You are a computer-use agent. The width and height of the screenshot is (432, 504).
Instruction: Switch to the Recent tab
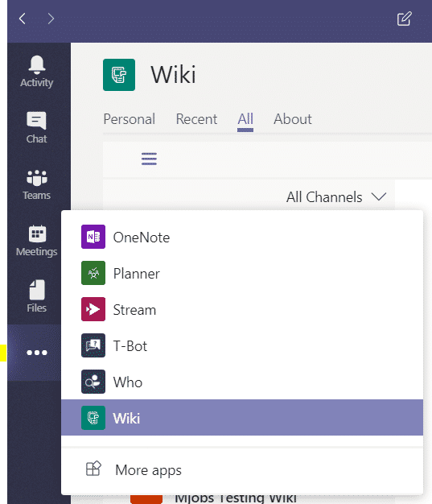tap(196, 119)
